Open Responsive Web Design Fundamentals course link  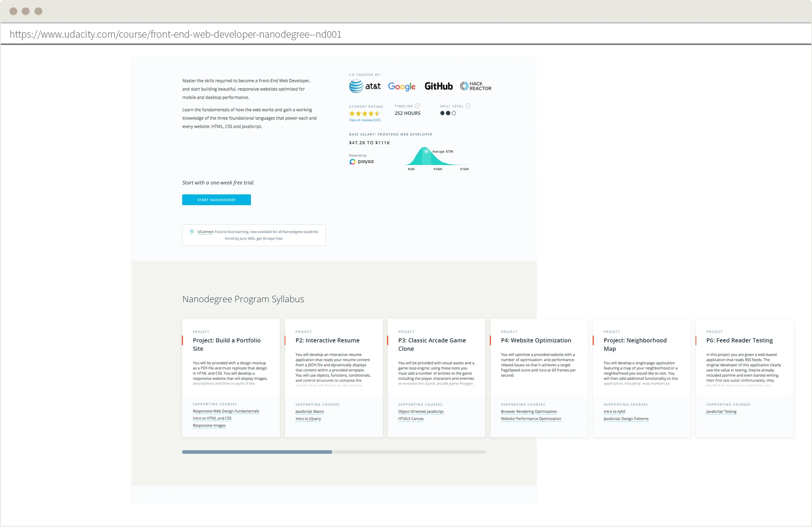tap(226, 411)
